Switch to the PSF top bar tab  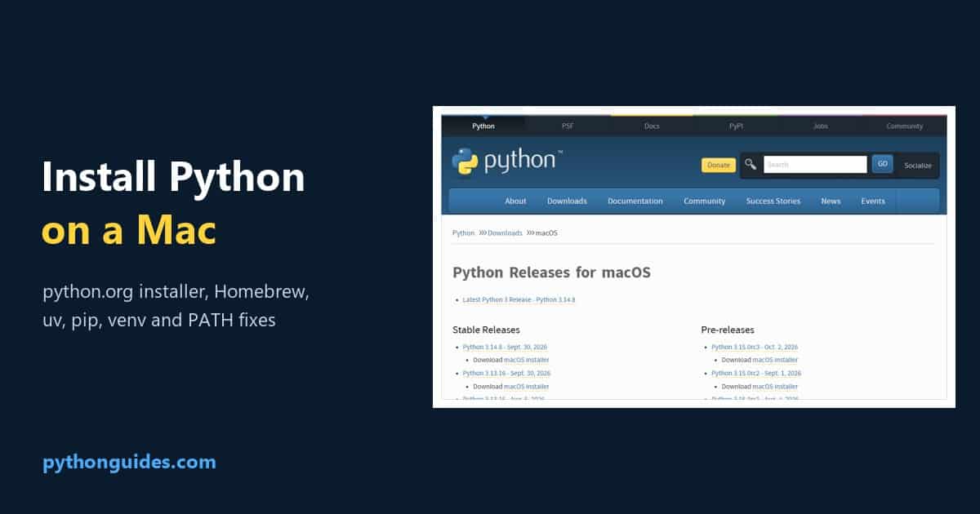pos(568,126)
